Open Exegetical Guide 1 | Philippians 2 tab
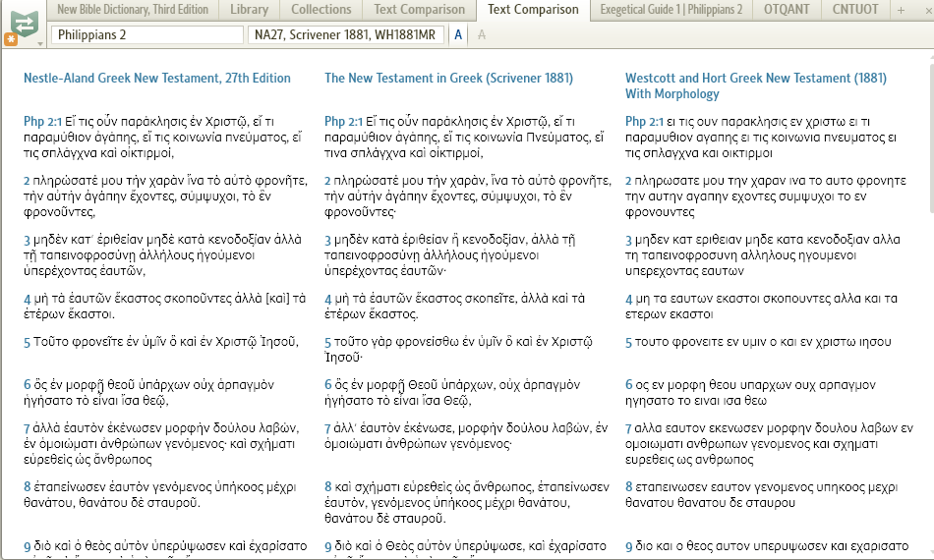This screenshot has width=934, height=560. (671, 10)
